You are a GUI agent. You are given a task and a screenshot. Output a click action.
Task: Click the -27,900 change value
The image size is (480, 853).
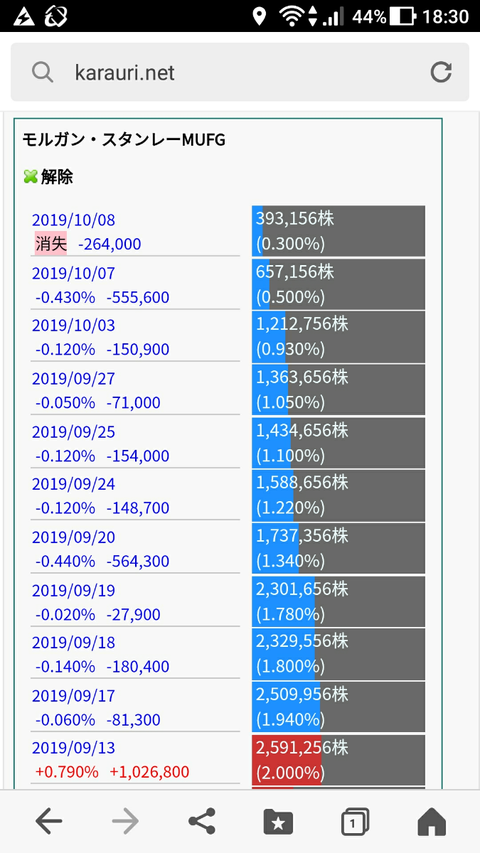134,615
